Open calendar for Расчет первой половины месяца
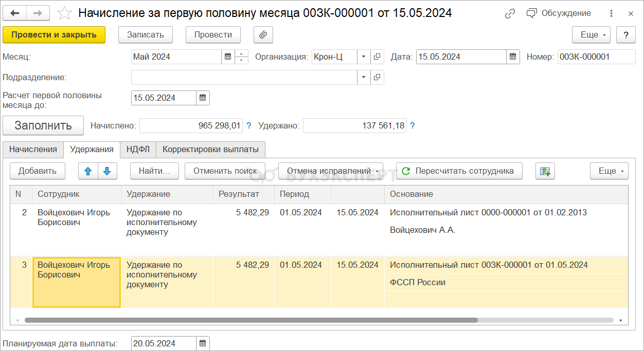644x351 pixels. click(x=203, y=98)
